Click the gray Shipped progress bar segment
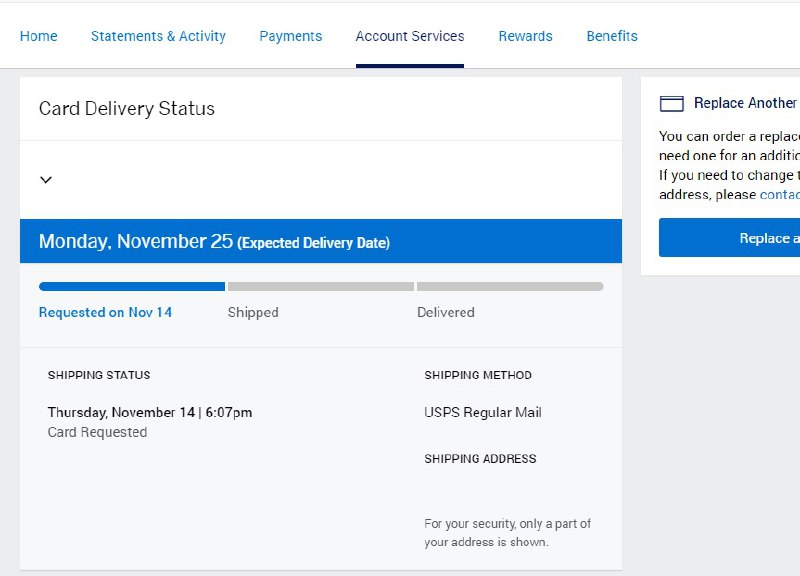The image size is (800, 576). [x=320, y=287]
